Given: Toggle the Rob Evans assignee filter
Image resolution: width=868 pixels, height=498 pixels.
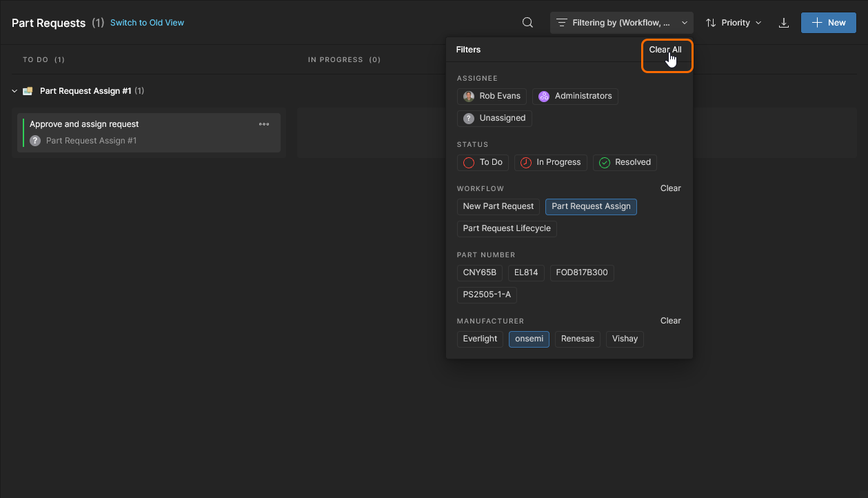Looking at the screenshot, I should point(492,96).
